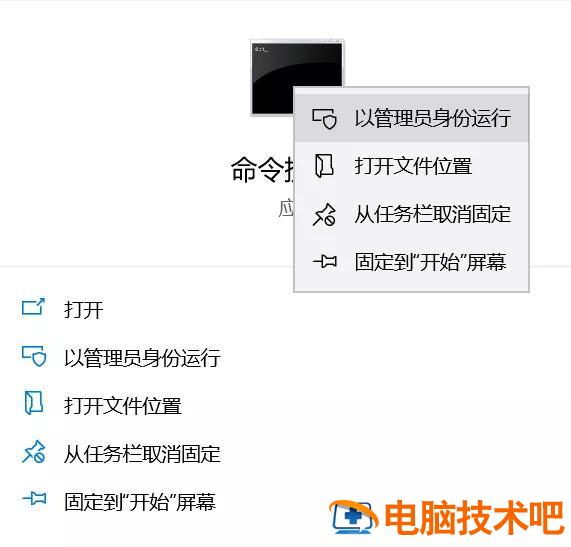Click the unpin icon in the context menu

pyautogui.click(x=324, y=215)
